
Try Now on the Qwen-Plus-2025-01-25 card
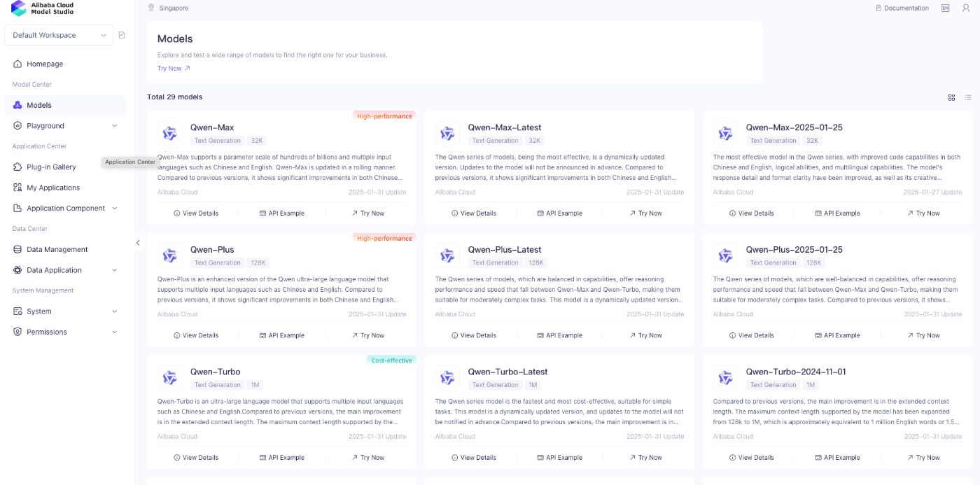click(924, 335)
